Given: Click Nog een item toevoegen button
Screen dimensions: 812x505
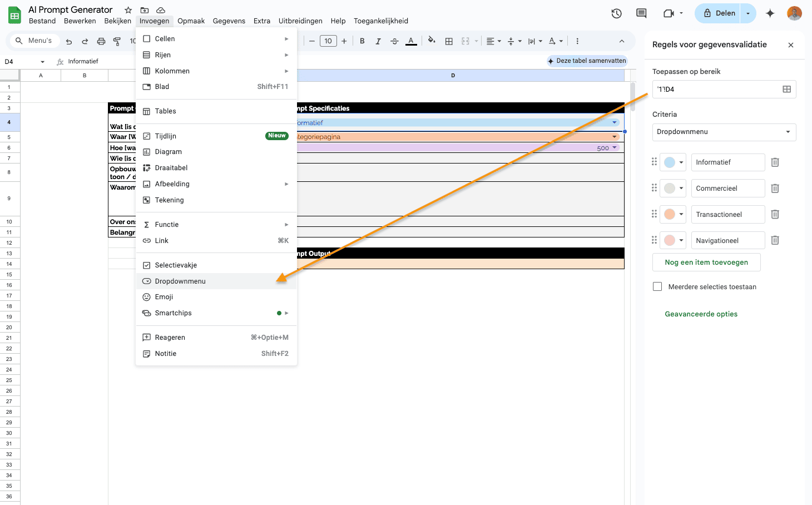Looking at the screenshot, I should [x=706, y=263].
